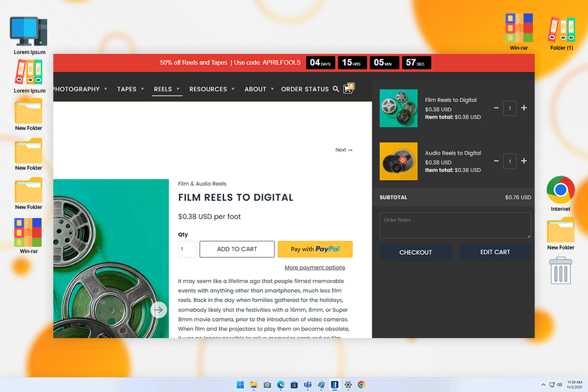Go to the Order Status page
588x392 pixels.
305,89
